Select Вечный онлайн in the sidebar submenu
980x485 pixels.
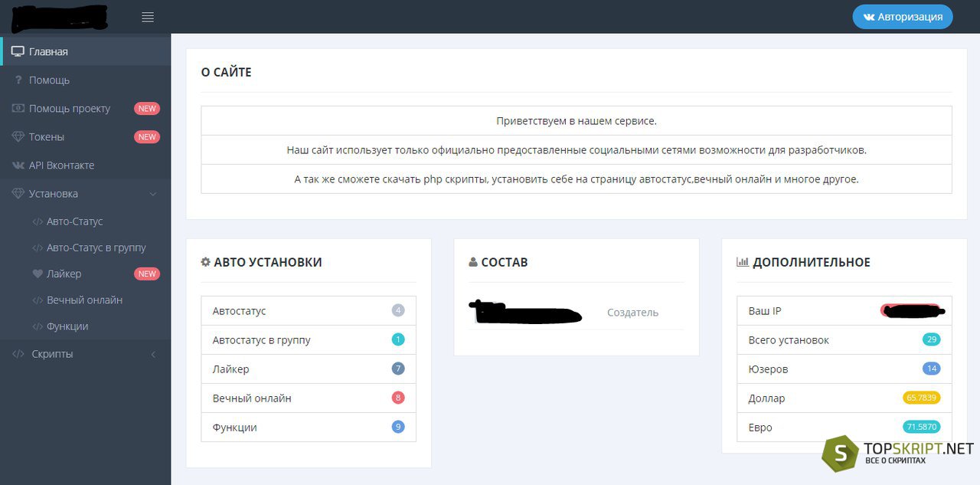coord(86,300)
